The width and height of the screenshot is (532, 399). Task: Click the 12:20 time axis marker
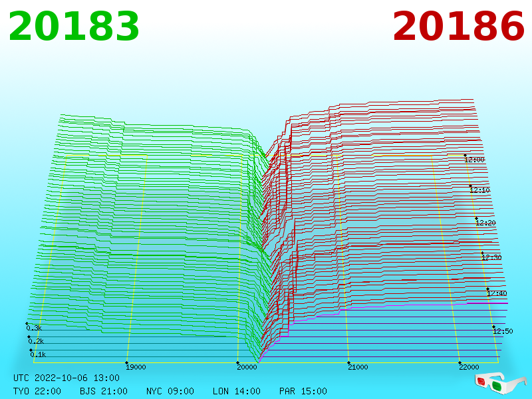click(x=485, y=223)
